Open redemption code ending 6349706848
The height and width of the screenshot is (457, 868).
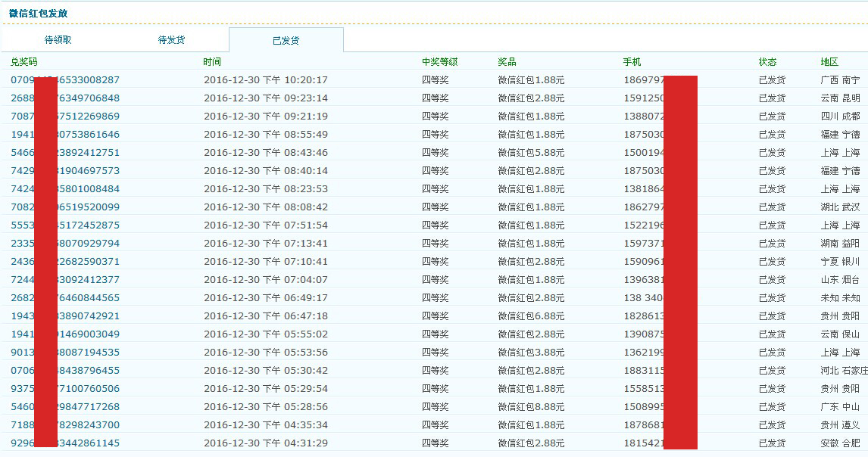tap(65, 98)
